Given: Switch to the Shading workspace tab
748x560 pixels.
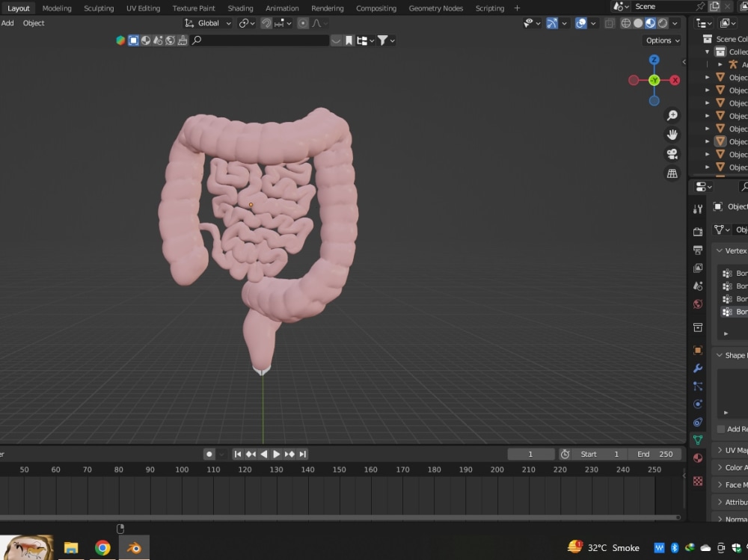Looking at the screenshot, I should coord(240,8).
